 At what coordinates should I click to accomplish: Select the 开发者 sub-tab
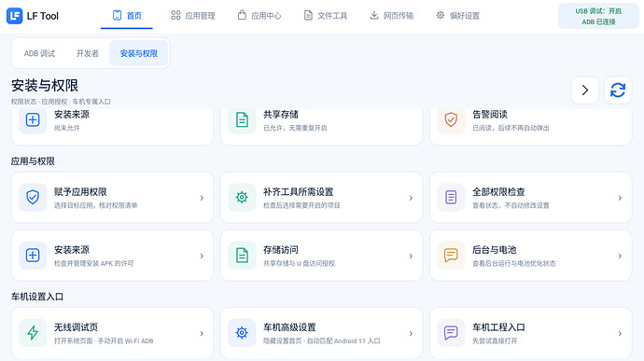point(87,53)
